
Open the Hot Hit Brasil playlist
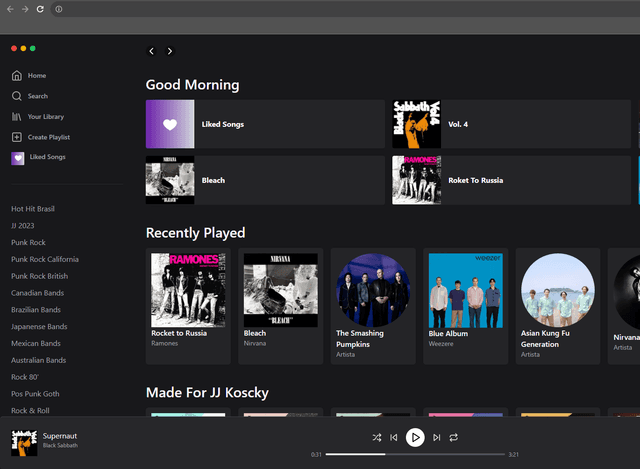[x=33, y=209]
